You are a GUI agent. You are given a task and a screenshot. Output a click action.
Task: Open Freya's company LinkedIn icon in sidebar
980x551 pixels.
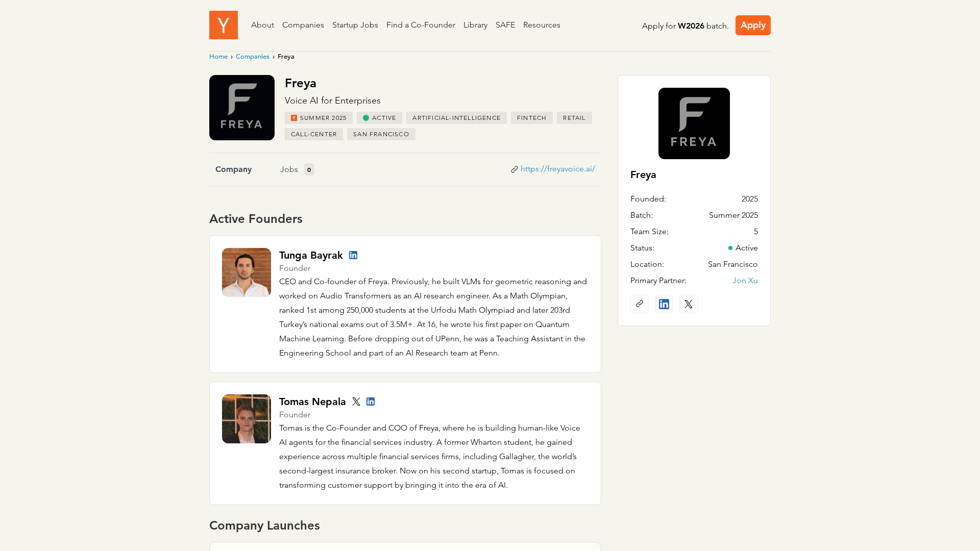664,304
